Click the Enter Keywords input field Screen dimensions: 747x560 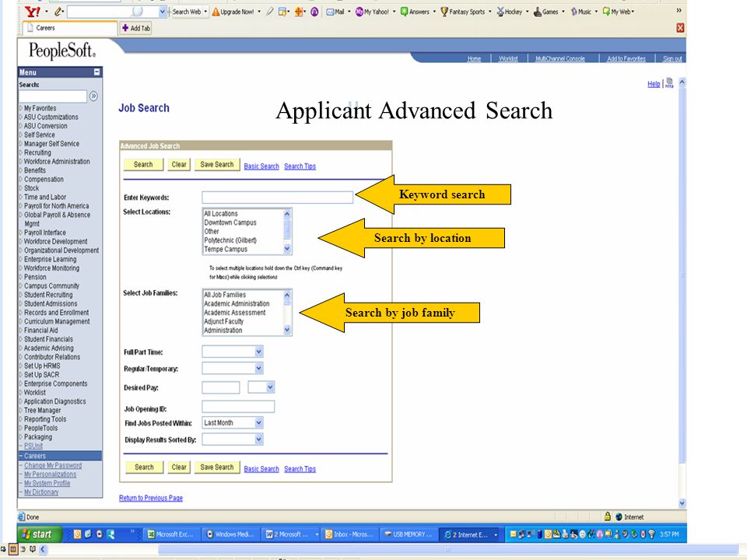tap(277, 197)
